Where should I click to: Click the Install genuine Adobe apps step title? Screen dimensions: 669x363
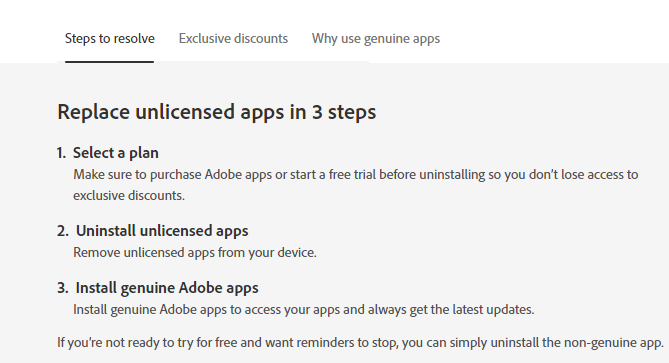click(167, 288)
